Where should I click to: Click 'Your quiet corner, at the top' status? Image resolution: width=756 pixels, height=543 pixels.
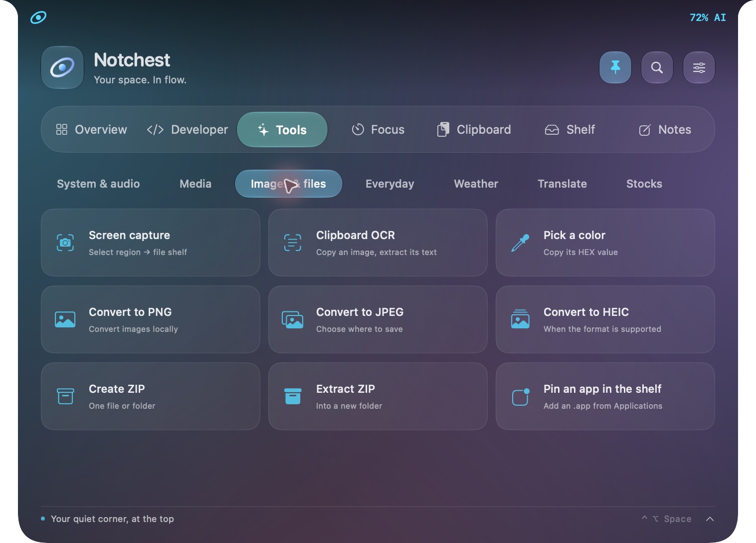(112, 519)
